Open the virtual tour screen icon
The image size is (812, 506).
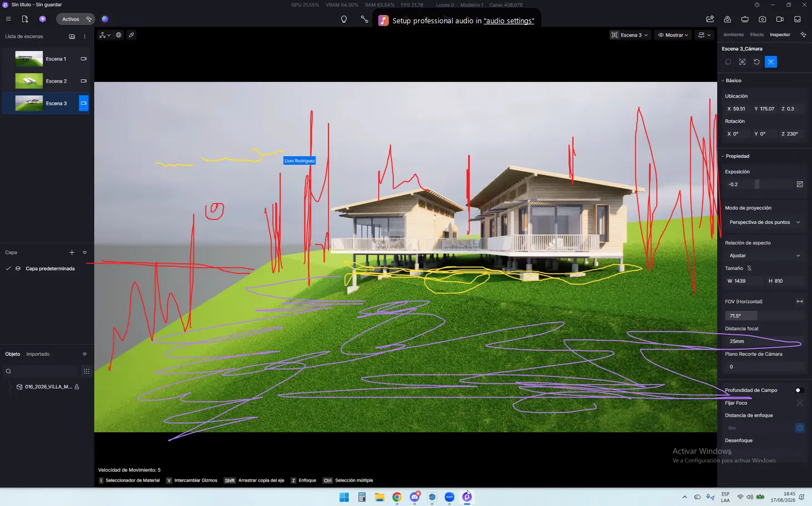tap(745, 19)
